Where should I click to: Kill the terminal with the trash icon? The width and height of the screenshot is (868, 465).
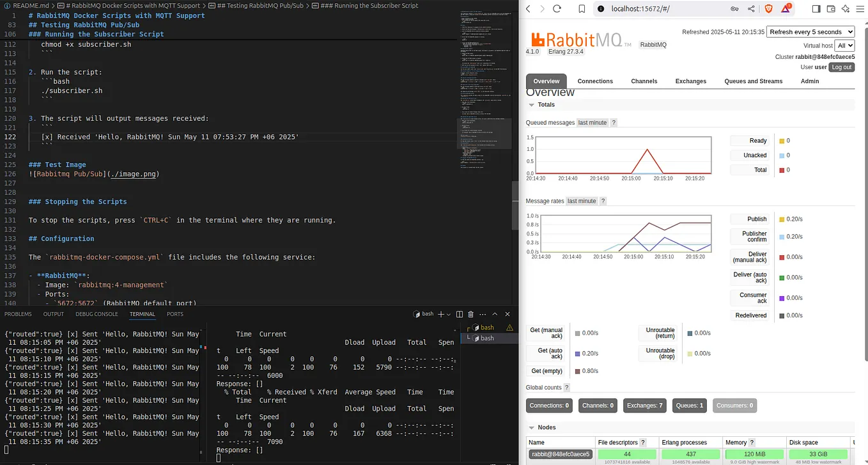click(470, 314)
